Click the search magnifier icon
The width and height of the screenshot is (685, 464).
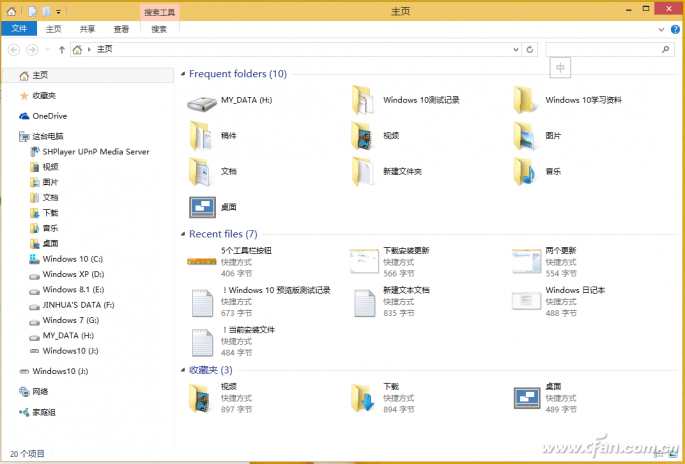665,49
